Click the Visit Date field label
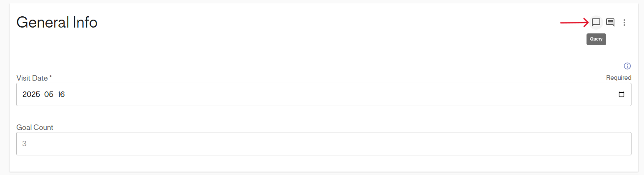The height and width of the screenshot is (175, 644). pyautogui.click(x=32, y=78)
